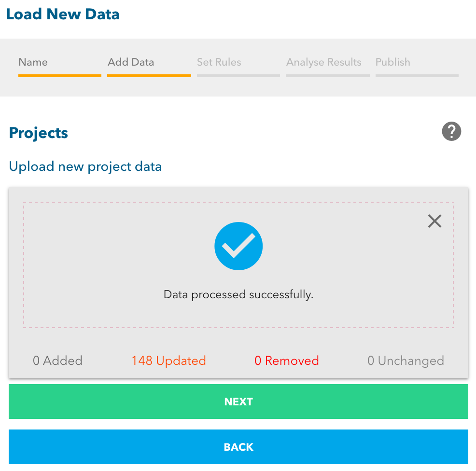The width and height of the screenshot is (476, 471).
Task: Click the orange progress bar under Add Data
Action: click(149, 76)
